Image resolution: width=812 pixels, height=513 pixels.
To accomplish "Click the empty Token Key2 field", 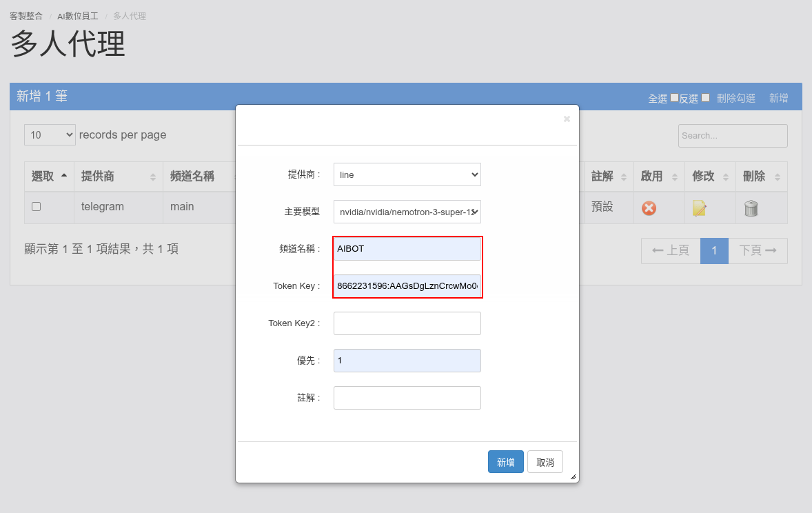I will click(x=407, y=323).
